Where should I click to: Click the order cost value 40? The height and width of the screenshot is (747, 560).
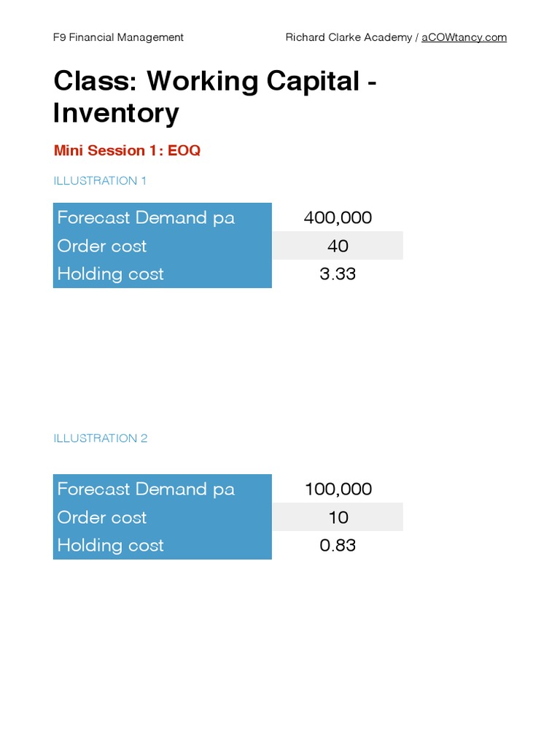pyautogui.click(x=338, y=246)
